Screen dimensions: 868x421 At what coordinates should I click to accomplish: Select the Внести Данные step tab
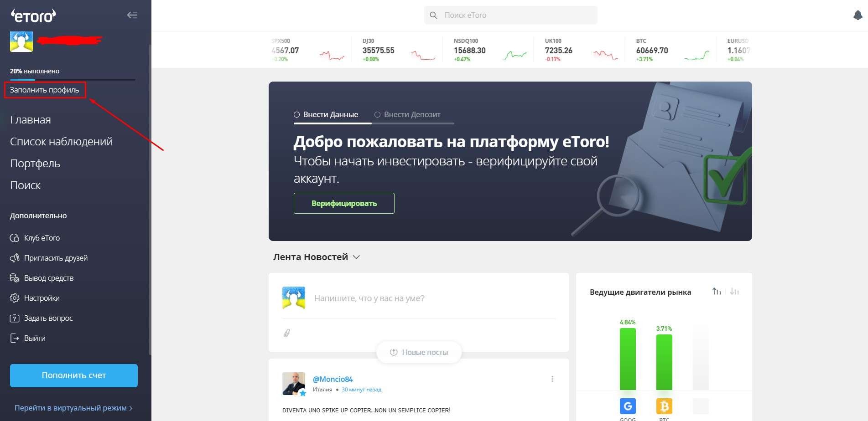click(x=326, y=115)
